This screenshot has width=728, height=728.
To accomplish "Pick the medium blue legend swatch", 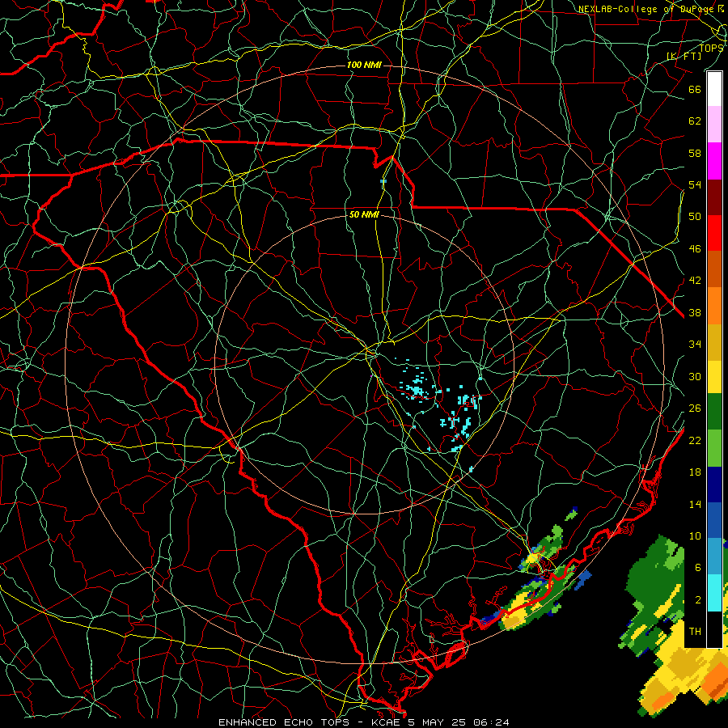I will (x=714, y=520).
